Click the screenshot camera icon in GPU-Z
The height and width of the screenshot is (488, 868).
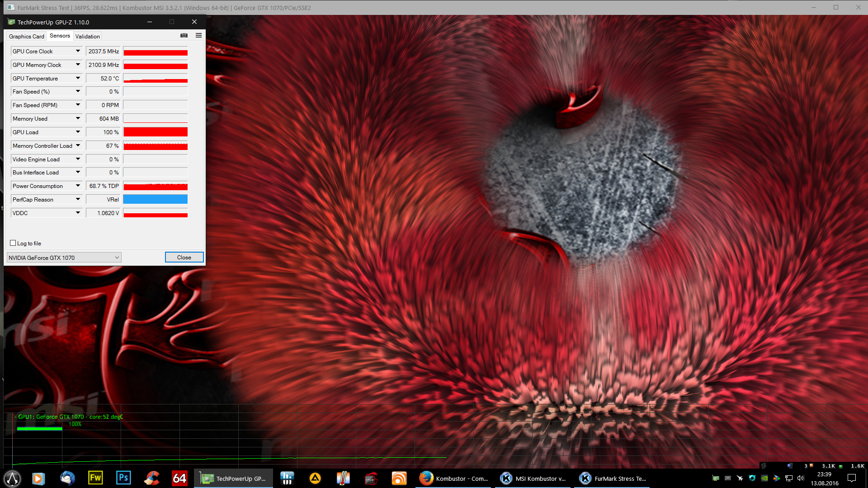(184, 35)
